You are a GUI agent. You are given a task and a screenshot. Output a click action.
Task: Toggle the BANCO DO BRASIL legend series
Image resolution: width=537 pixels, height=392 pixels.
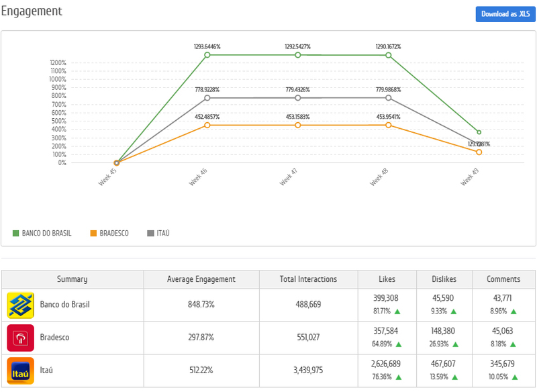coord(46,233)
